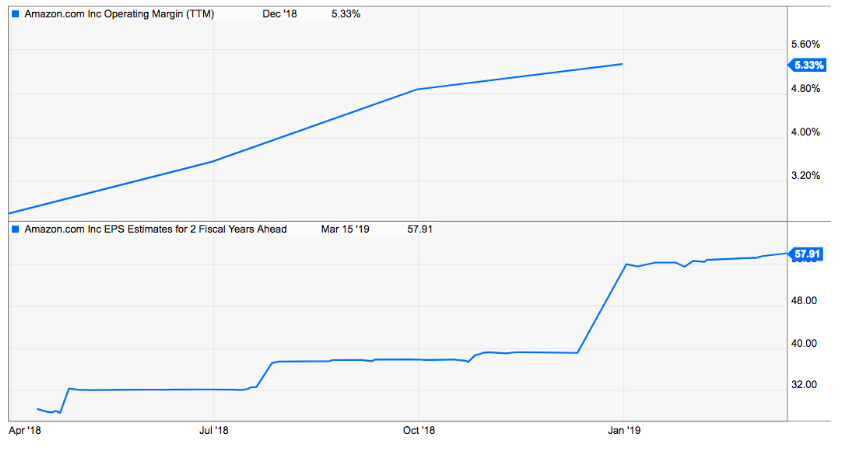Click the 5.60% y-axis label
Screen dimensions: 841x449
click(x=806, y=45)
